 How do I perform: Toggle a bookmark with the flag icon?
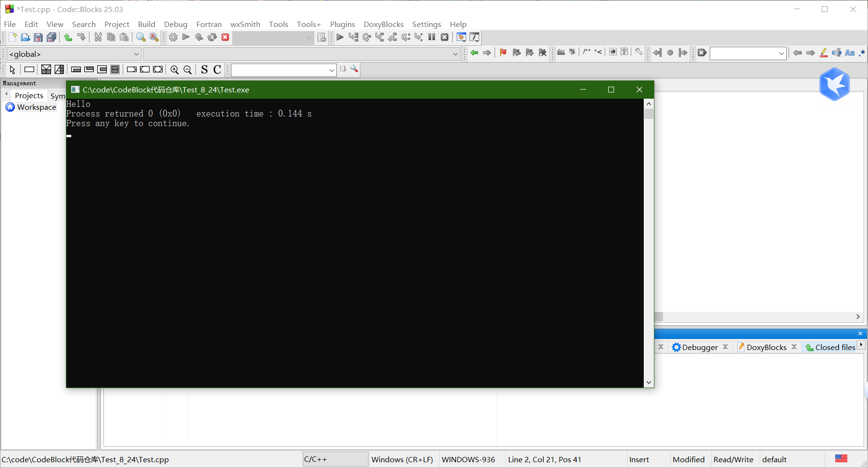pos(502,52)
